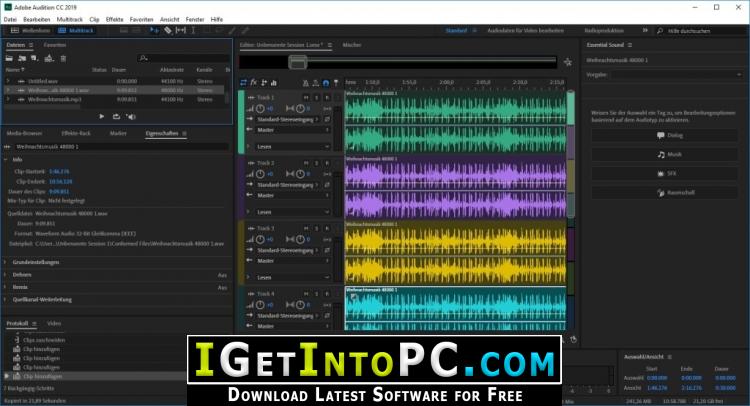Switch to the Multitrack view
The height and width of the screenshot is (406, 750).
[76, 31]
